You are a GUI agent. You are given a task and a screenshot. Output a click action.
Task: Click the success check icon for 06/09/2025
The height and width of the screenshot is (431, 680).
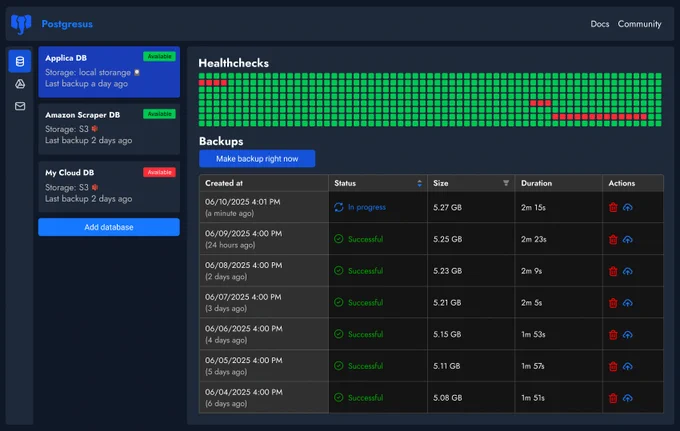(339, 239)
